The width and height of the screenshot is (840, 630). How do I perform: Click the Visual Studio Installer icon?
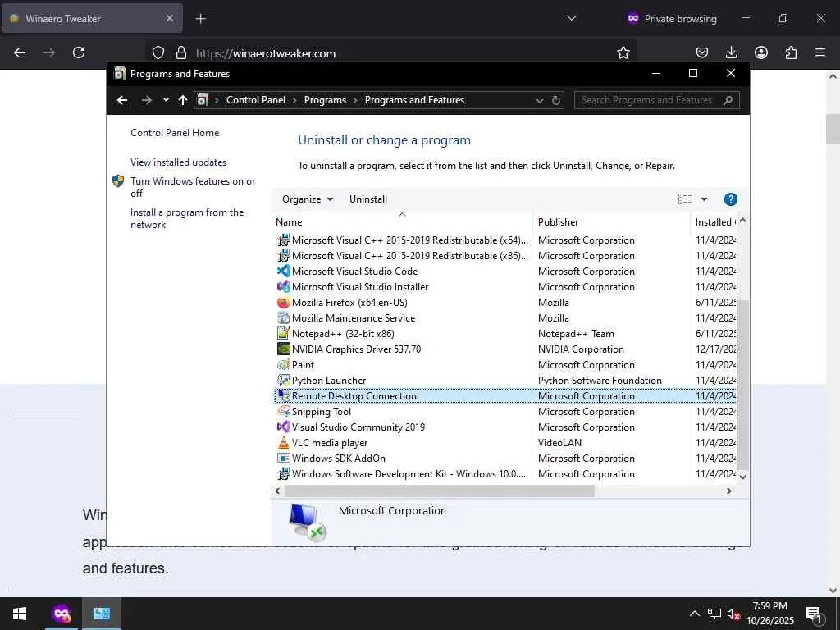click(x=283, y=286)
